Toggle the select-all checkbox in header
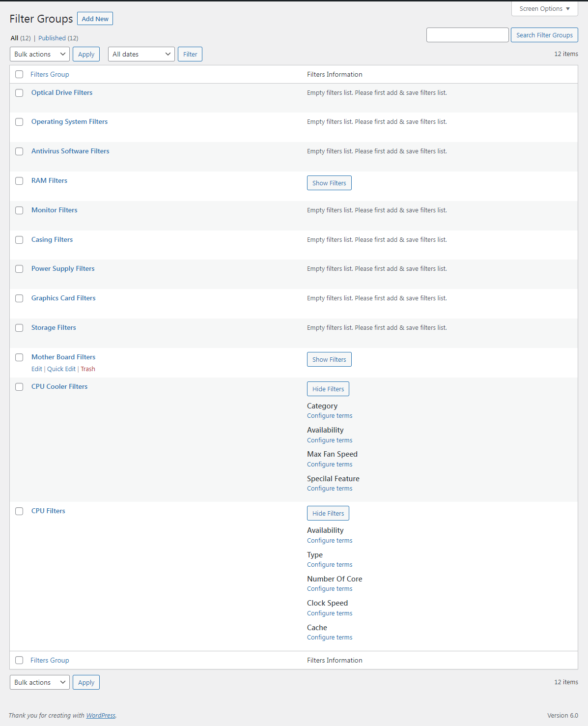 click(x=19, y=74)
